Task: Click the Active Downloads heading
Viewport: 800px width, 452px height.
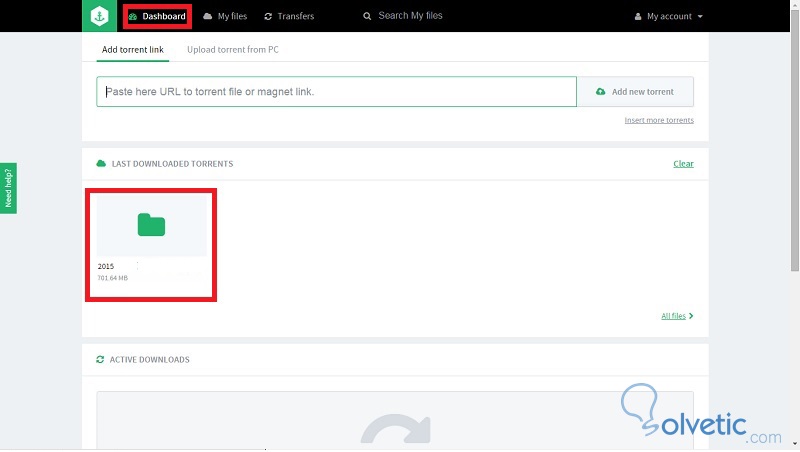Action: click(149, 360)
